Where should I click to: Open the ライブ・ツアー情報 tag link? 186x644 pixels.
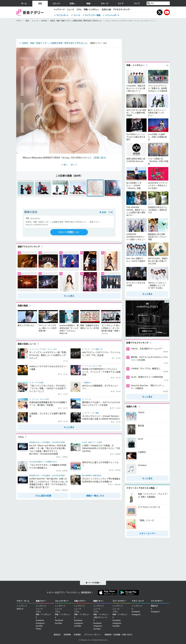click(91, 15)
